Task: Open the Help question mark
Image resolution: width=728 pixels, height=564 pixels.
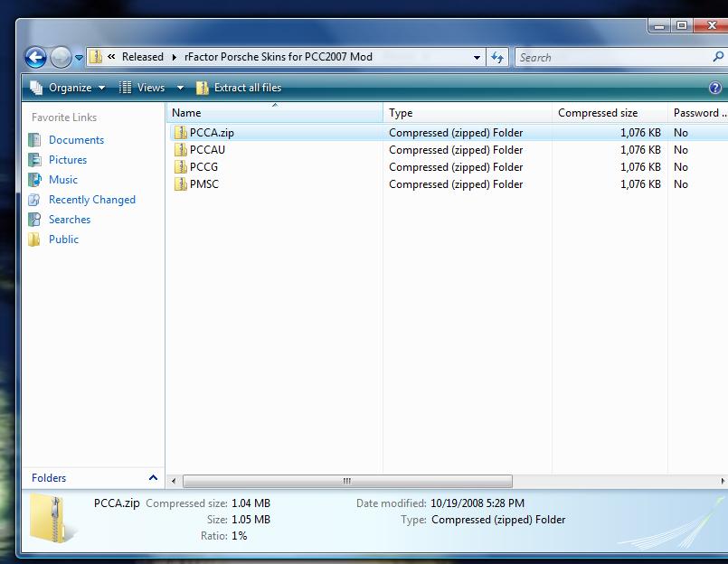Action: pyautogui.click(x=715, y=88)
